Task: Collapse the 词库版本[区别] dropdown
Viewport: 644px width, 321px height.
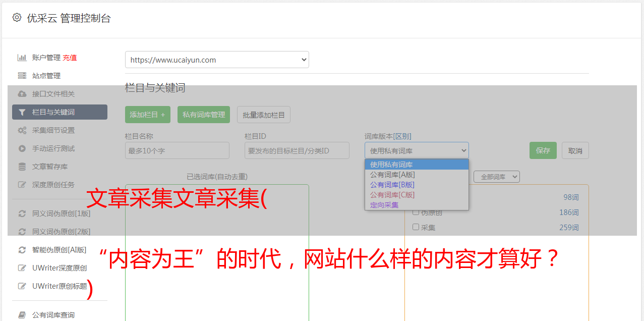Action: pyautogui.click(x=417, y=150)
